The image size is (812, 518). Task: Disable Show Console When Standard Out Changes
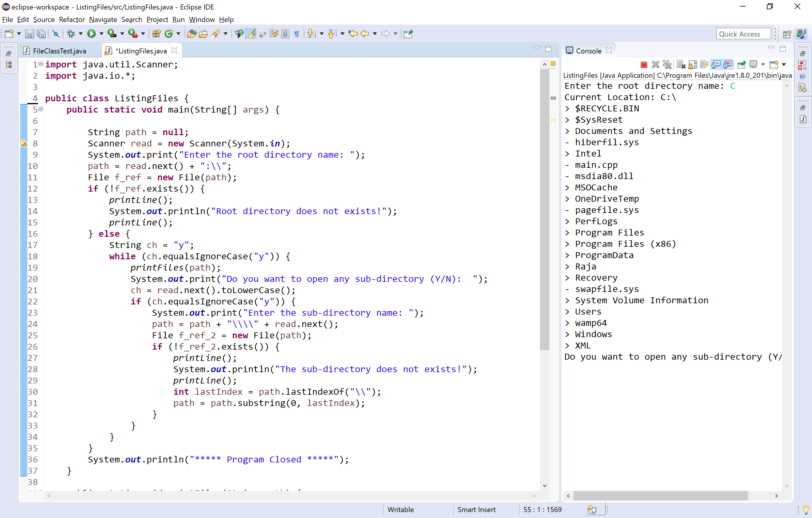(x=716, y=64)
